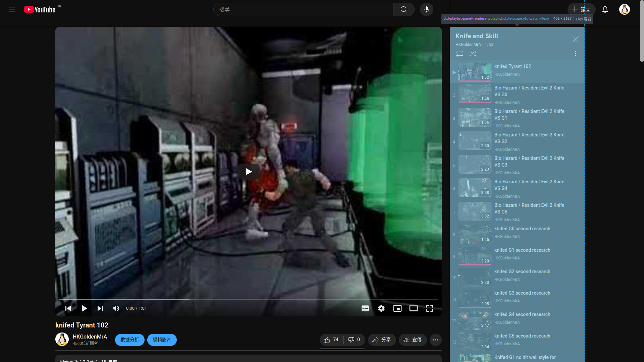
Task: Click the search magnifier button
Action: 404,9
